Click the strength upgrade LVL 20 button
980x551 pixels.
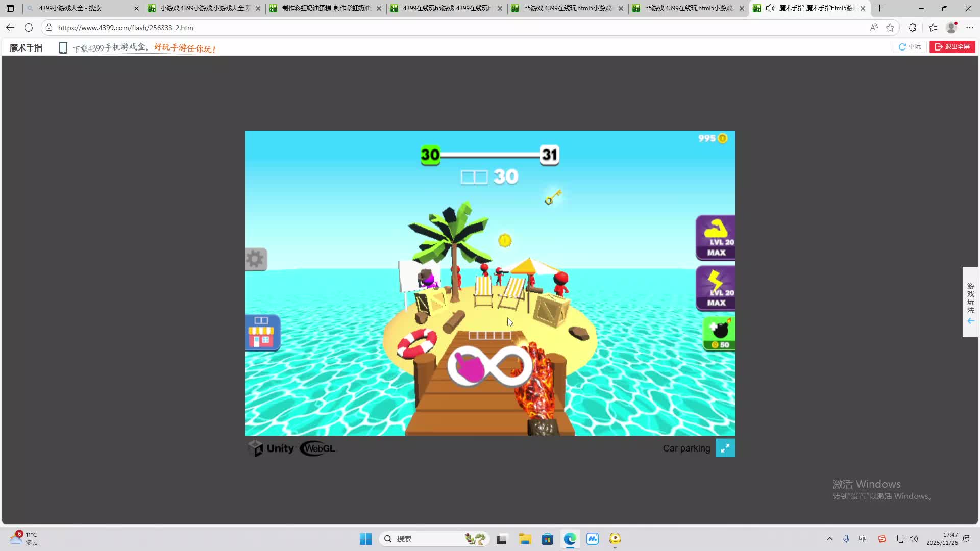716,238
